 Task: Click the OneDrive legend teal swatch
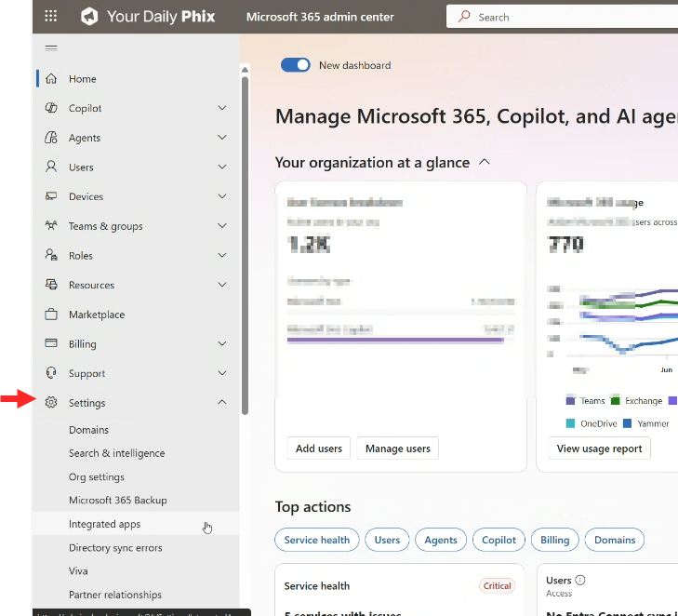tap(571, 423)
